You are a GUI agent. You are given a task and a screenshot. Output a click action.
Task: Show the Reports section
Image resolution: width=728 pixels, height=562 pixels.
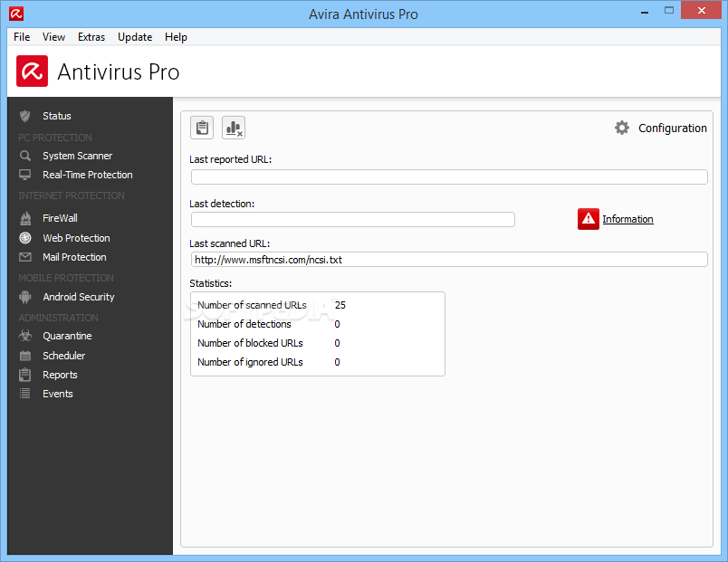60,375
